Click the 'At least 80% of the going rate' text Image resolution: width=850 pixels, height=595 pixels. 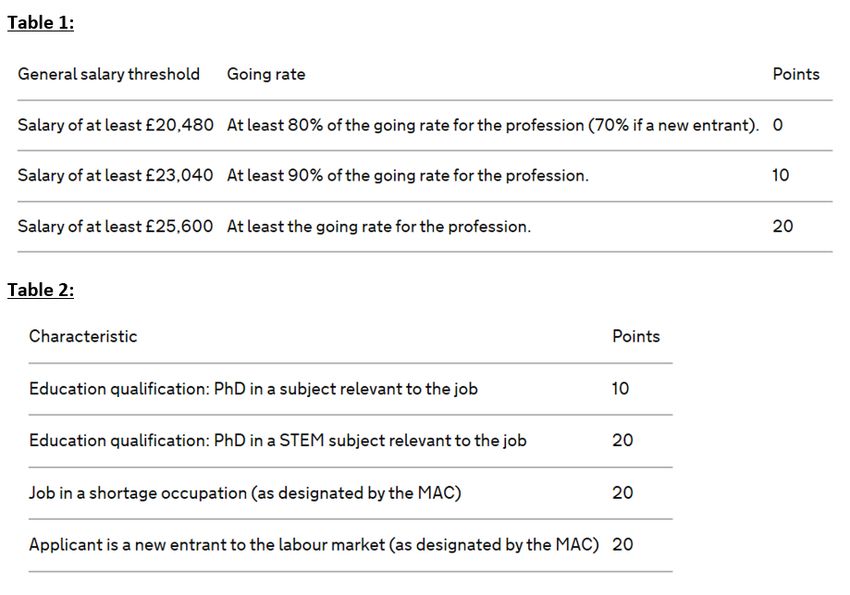point(492,125)
